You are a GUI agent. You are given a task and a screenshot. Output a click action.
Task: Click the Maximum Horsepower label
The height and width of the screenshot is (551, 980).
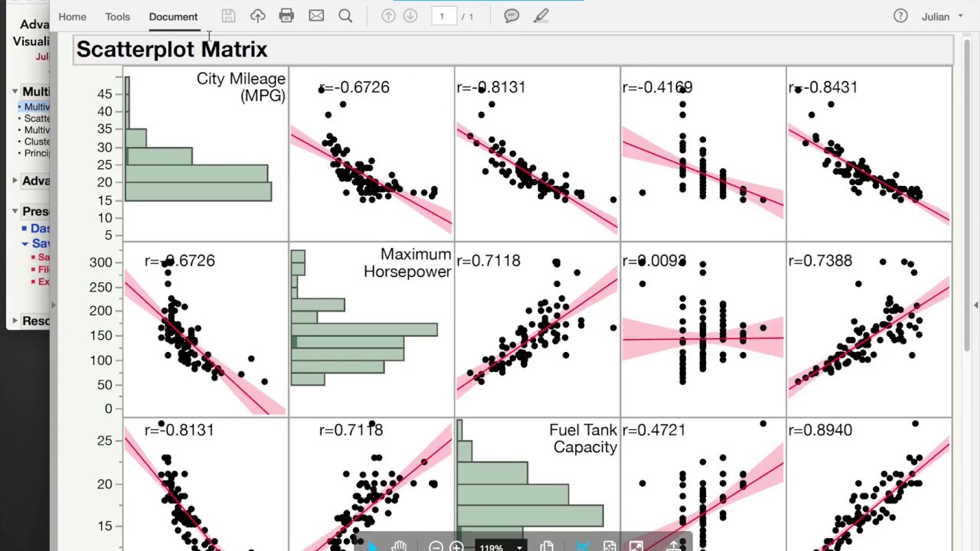(407, 262)
